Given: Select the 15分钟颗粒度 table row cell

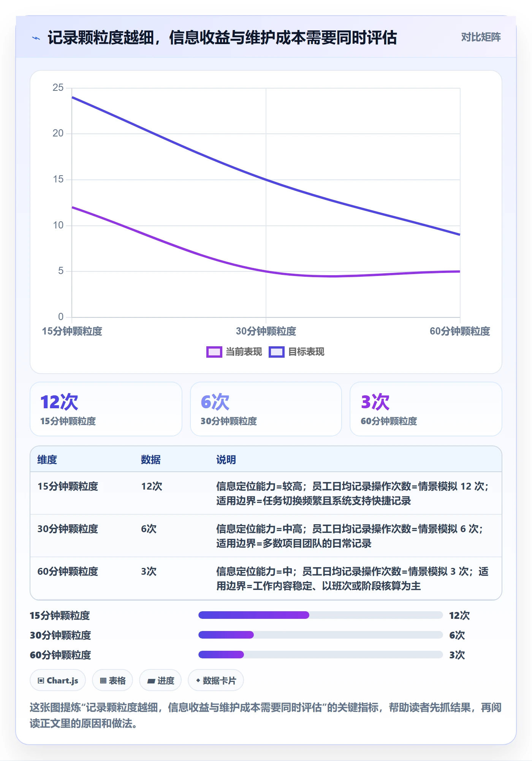Looking at the screenshot, I should (68, 486).
